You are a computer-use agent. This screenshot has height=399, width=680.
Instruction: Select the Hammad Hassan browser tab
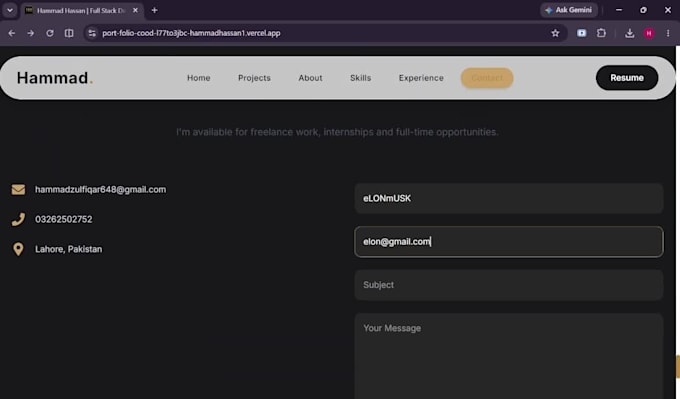coord(81,10)
